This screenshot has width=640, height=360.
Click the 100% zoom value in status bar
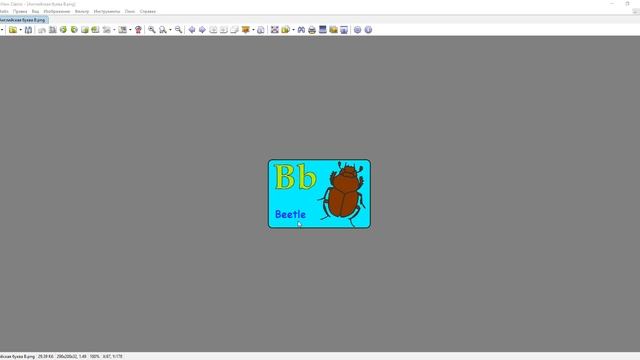point(94,356)
